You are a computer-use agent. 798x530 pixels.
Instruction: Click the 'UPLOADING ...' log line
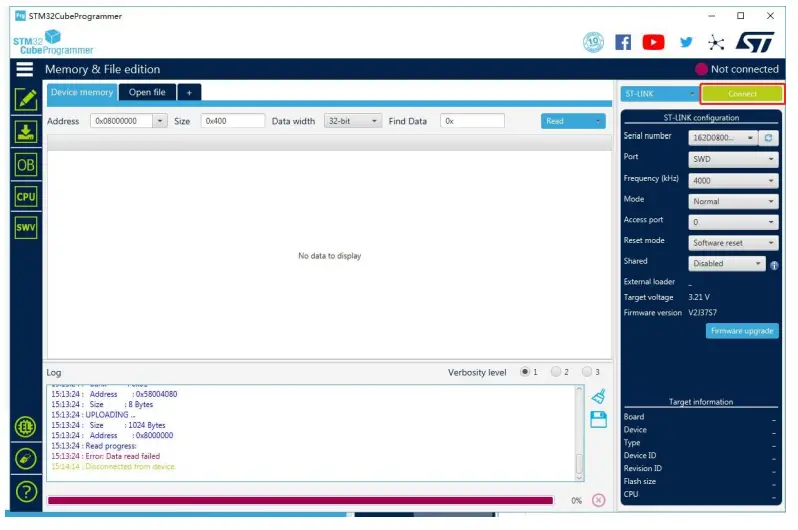pyautogui.click(x=93, y=415)
